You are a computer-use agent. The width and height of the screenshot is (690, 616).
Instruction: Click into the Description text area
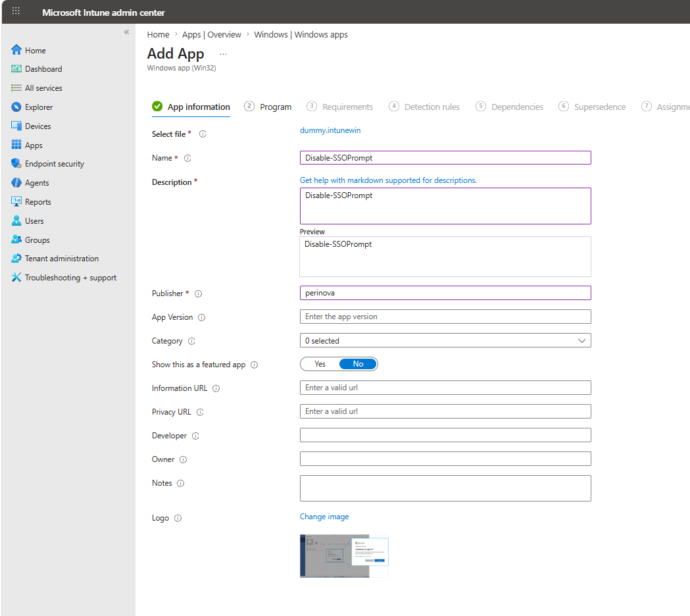tap(445, 206)
